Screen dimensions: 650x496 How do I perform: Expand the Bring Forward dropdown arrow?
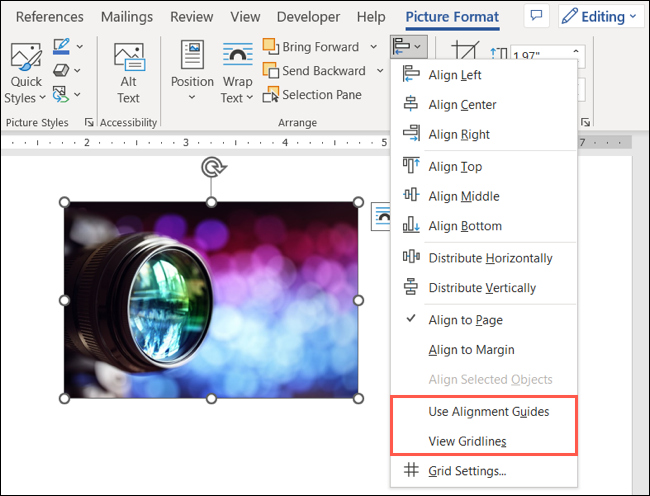[374, 47]
